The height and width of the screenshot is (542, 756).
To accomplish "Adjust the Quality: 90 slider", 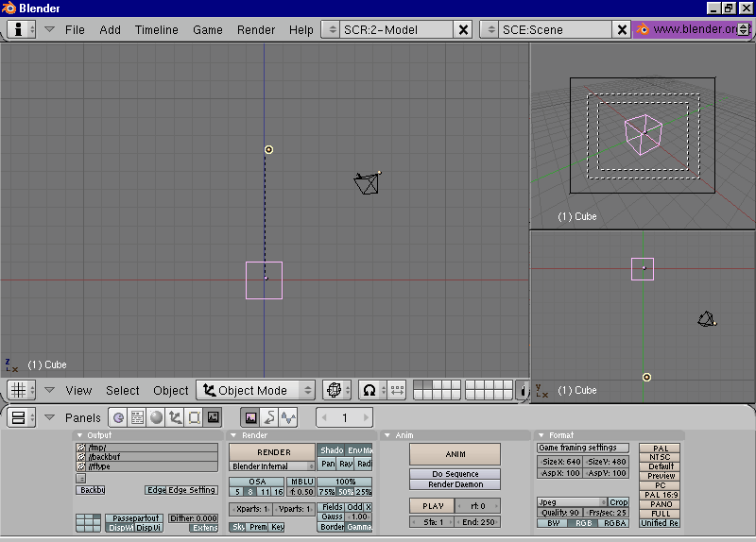I will pyautogui.click(x=559, y=513).
